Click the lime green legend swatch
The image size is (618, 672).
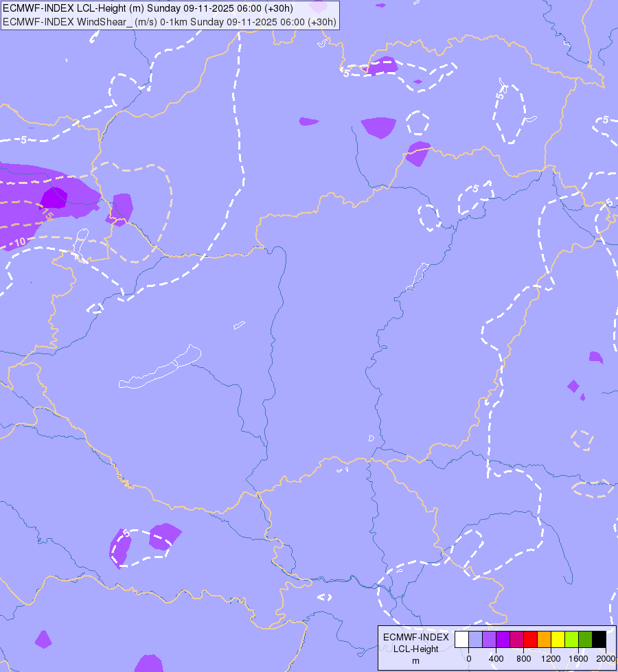571,639
